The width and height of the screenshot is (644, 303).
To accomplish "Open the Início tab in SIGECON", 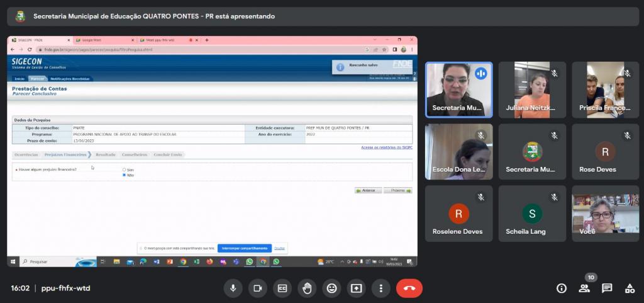I will point(19,79).
